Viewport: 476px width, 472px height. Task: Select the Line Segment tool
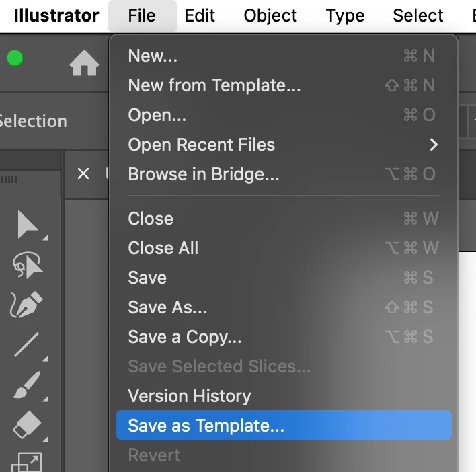(27, 345)
